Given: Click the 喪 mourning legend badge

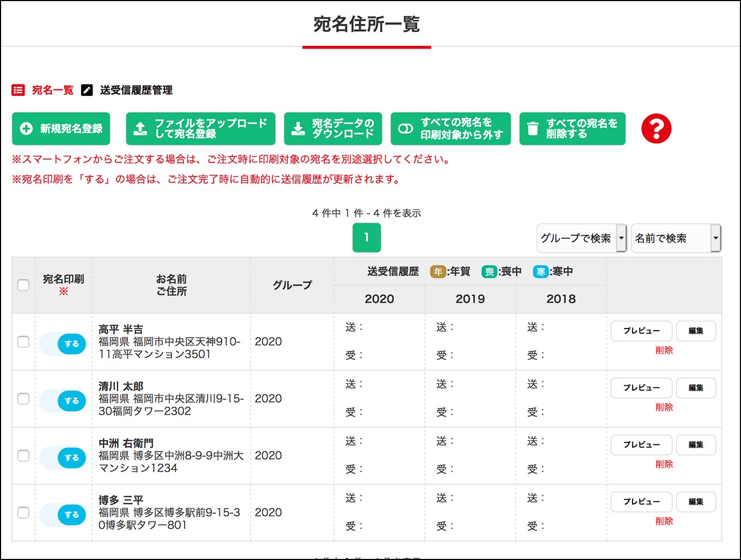Looking at the screenshot, I should (489, 271).
